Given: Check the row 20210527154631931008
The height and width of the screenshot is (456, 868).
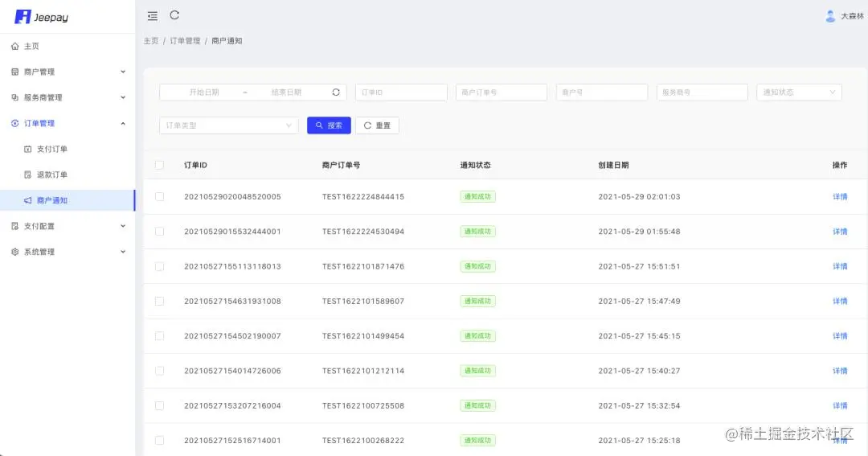Looking at the screenshot, I should pyautogui.click(x=159, y=301).
